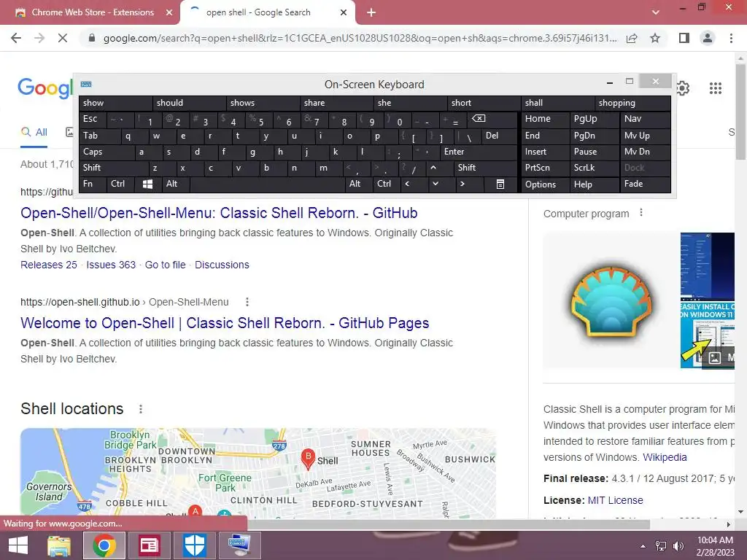Choose 'shopping' word suggestion
Screen dimensions: 747x560
[x=632, y=103]
